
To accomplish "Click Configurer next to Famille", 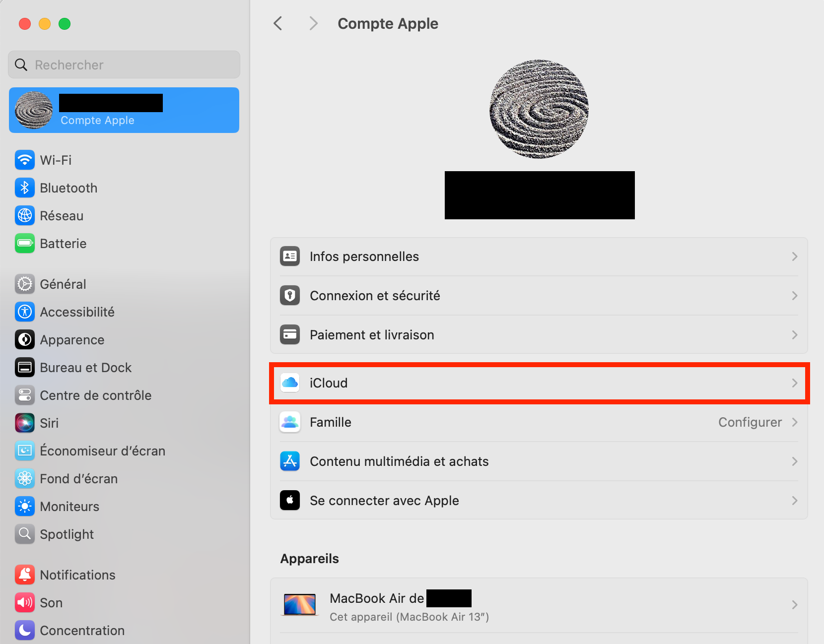I will [750, 422].
